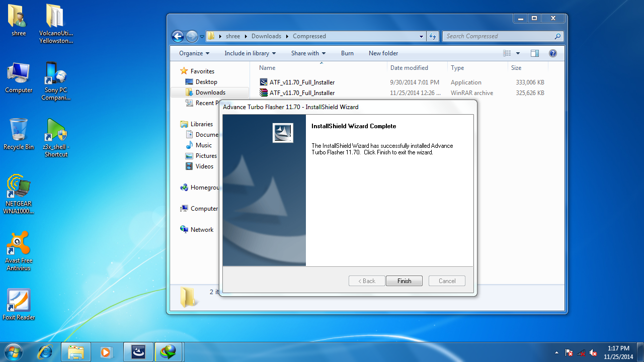Open the Explorer help icon
The height and width of the screenshot is (362, 644).
552,53
